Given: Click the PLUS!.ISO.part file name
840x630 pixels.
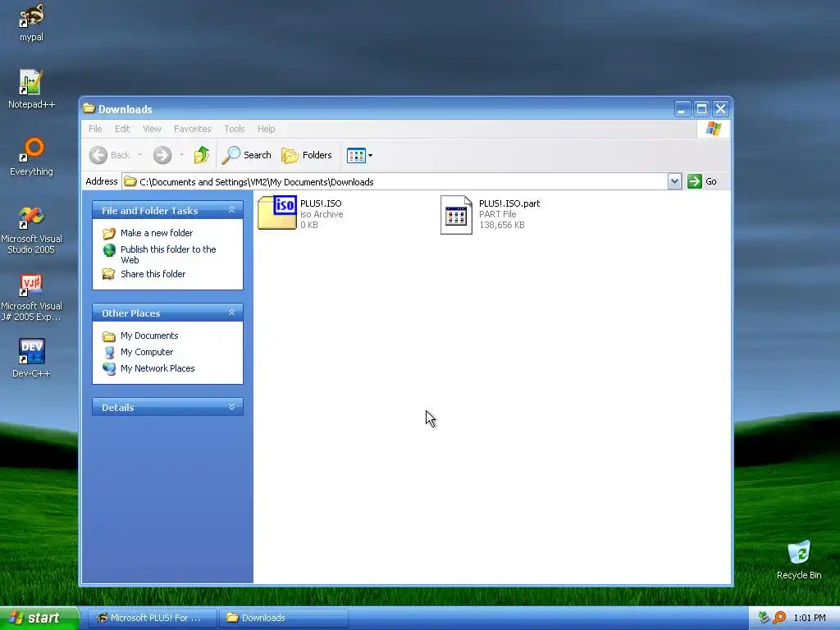Looking at the screenshot, I should point(509,203).
